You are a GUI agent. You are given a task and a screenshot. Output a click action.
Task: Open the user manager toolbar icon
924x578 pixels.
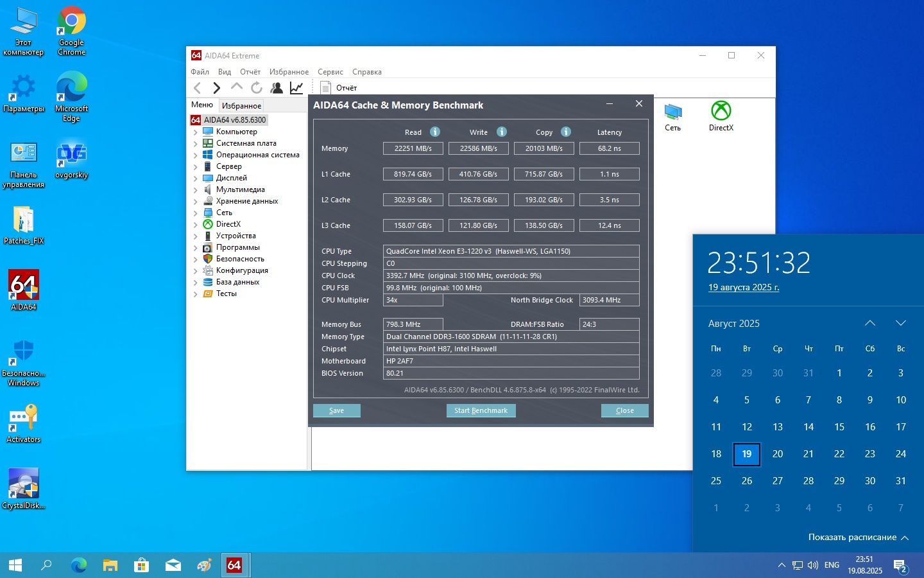(x=277, y=88)
